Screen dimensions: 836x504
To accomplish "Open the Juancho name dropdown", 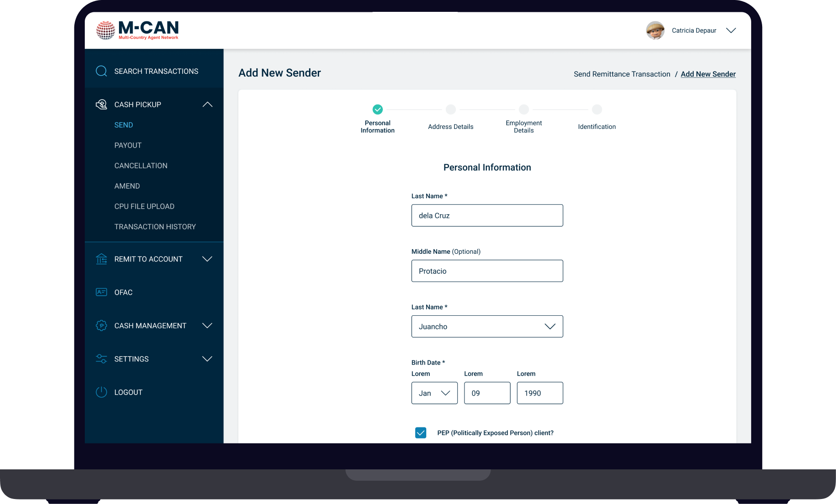I will pos(550,326).
